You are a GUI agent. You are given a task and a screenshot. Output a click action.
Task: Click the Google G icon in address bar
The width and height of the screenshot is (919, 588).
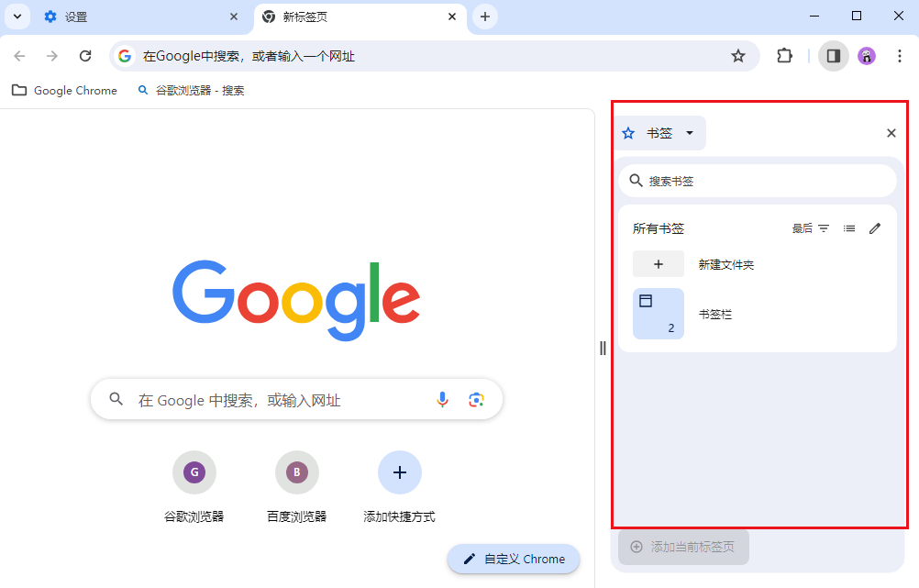tap(124, 56)
